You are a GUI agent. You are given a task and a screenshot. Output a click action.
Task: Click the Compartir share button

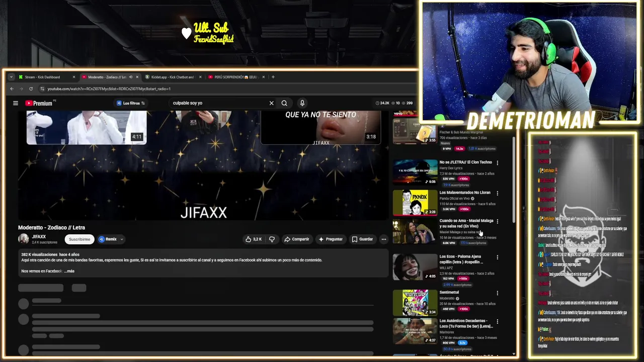pos(297,239)
